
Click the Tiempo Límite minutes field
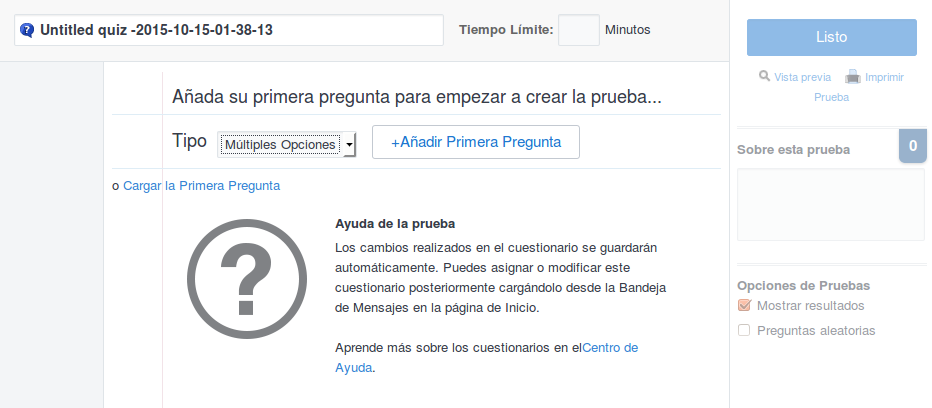pyautogui.click(x=578, y=30)
